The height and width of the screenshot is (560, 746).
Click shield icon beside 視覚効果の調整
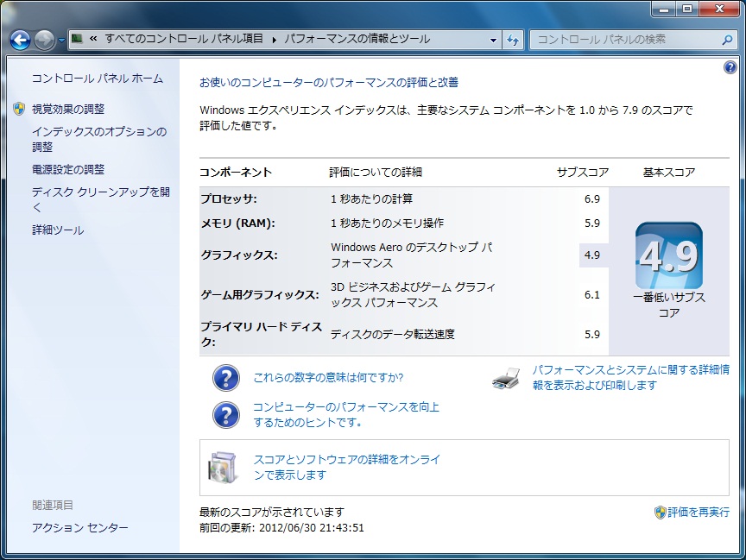tap(19, 109)
